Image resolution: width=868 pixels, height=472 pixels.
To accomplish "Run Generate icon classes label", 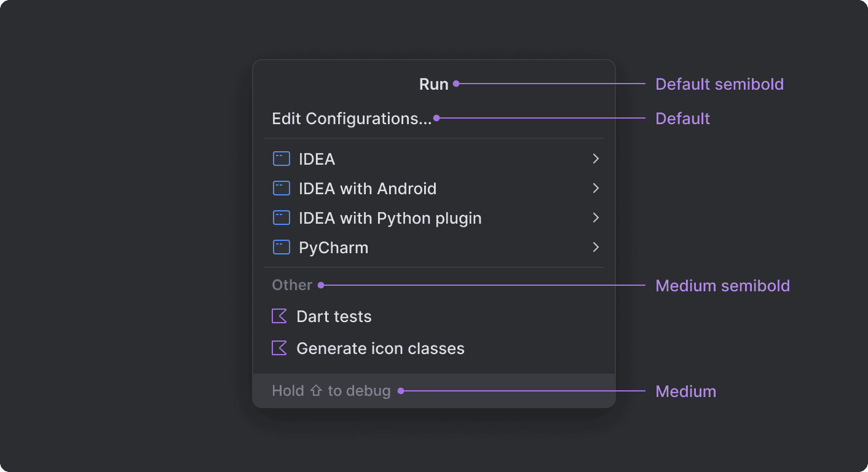I will [x=381, y=348].
